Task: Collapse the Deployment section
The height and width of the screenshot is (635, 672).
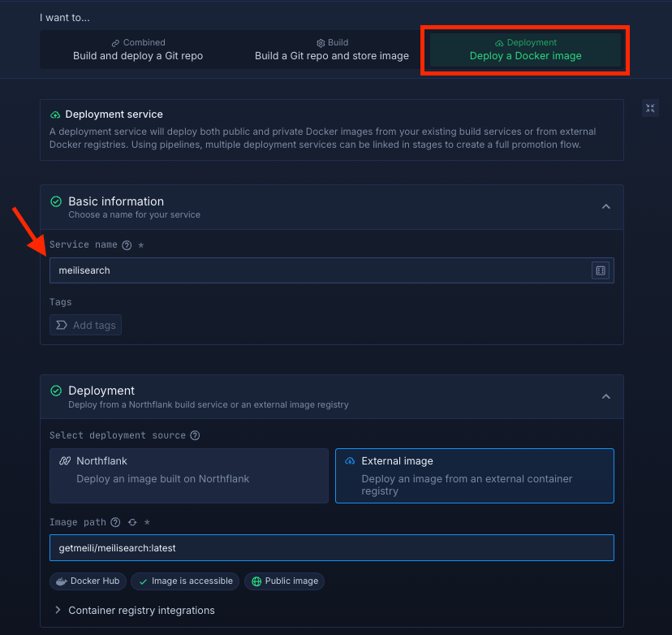Action: [605, 396]
